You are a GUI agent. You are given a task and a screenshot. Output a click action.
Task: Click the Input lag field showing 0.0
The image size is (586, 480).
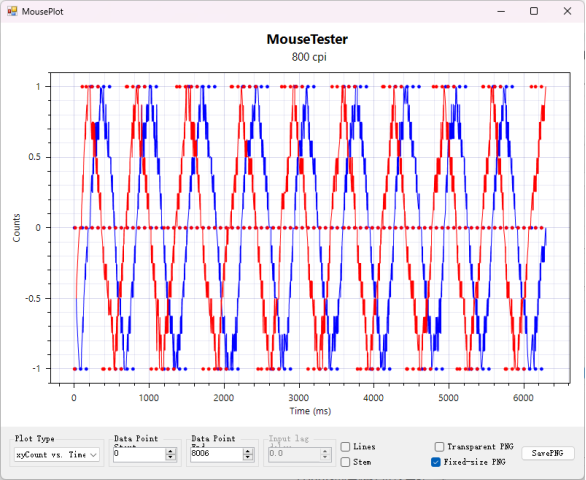[293, 454]
